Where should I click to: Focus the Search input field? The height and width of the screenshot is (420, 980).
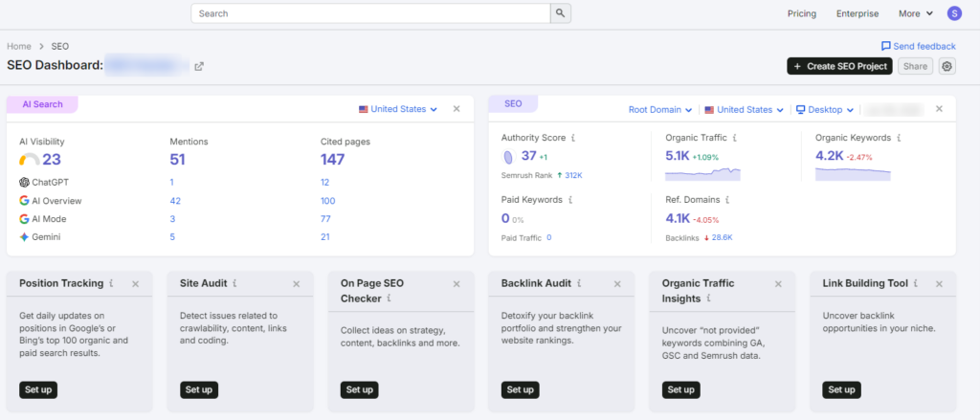[x=370, y=13]
